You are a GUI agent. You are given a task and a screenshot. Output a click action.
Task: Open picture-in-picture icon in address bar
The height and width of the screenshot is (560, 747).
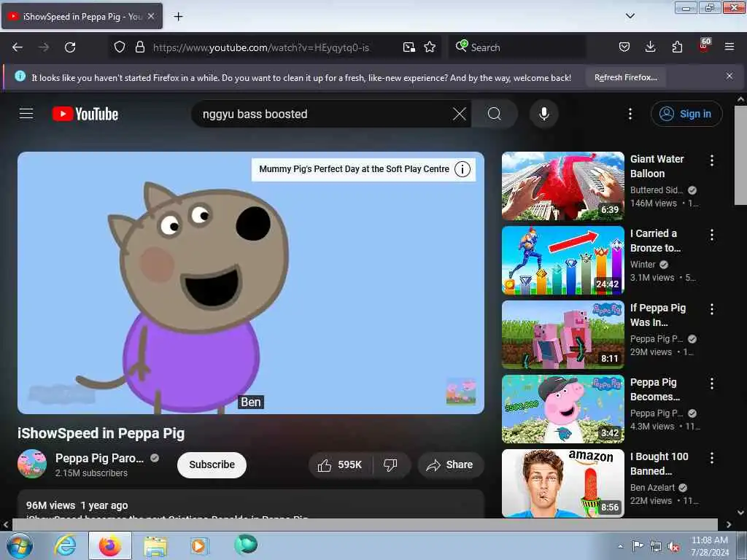pyautogui.click(x=409, y=47)
